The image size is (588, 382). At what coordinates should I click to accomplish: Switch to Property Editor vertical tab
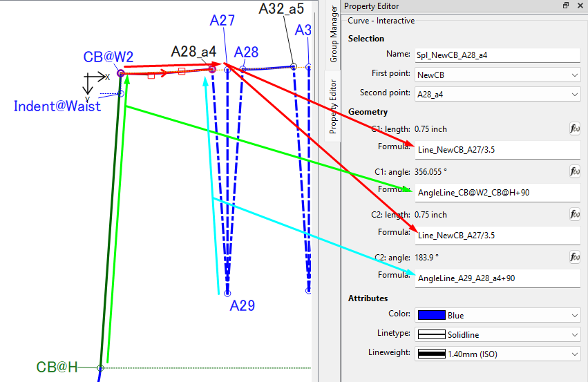coord(333,106)
